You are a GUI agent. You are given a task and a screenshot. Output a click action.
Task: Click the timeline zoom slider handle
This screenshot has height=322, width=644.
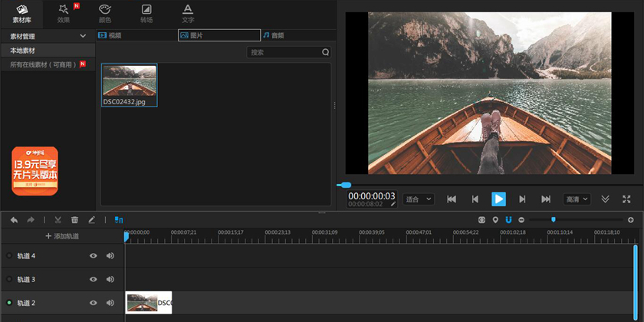(554, 220)
